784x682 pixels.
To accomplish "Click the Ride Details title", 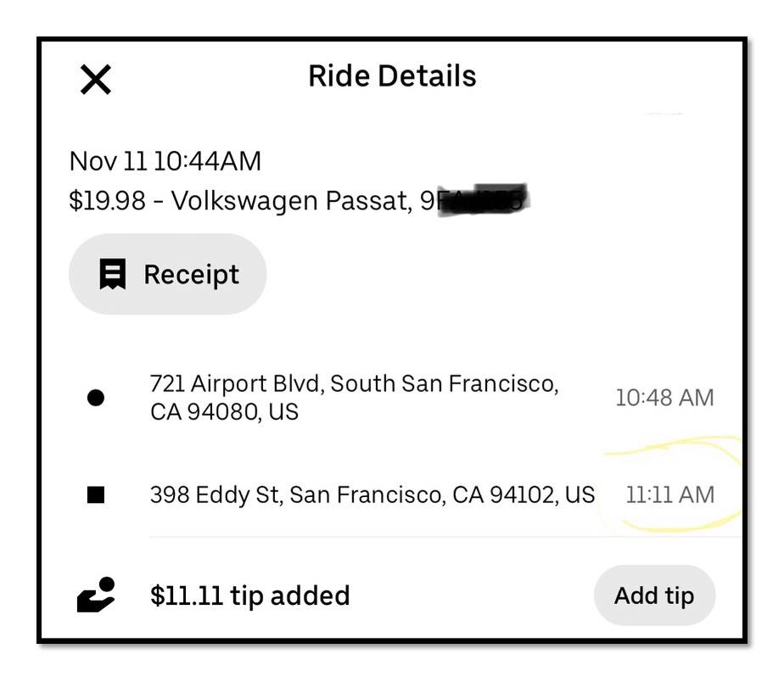I will point(392,76).
